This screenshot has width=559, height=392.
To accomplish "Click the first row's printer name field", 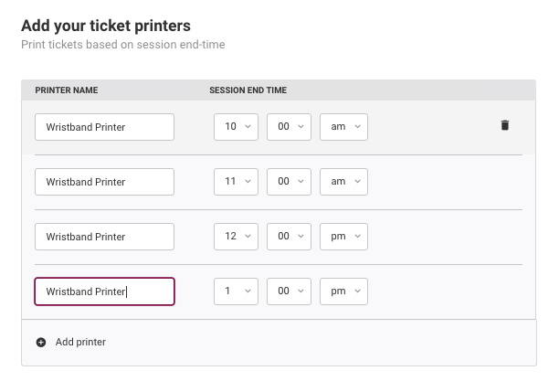I will coord(104,127).
